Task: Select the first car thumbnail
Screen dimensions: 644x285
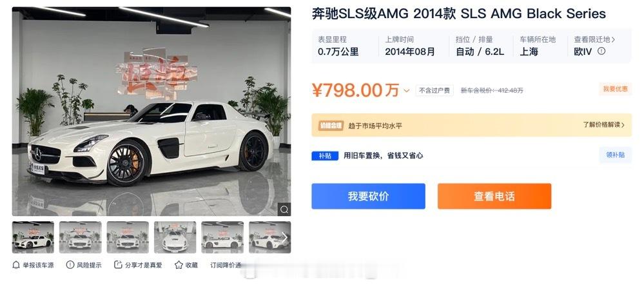Action: coord(33,237)
